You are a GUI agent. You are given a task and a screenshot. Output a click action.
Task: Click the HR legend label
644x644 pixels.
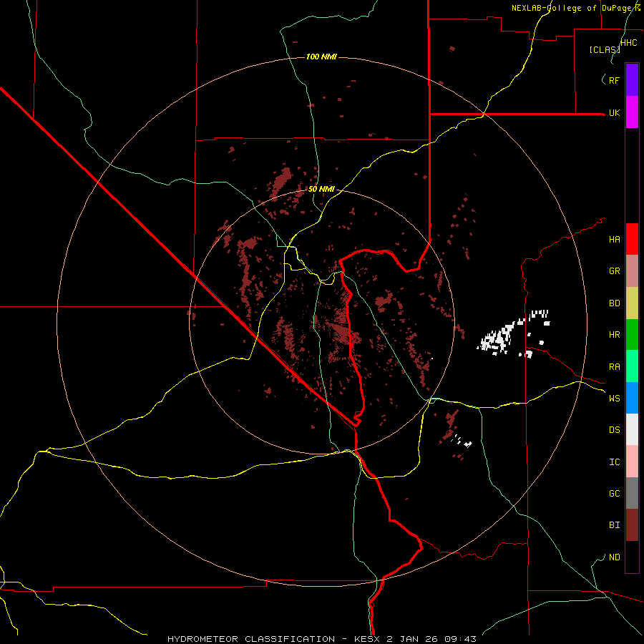click(x=614, y=335)
